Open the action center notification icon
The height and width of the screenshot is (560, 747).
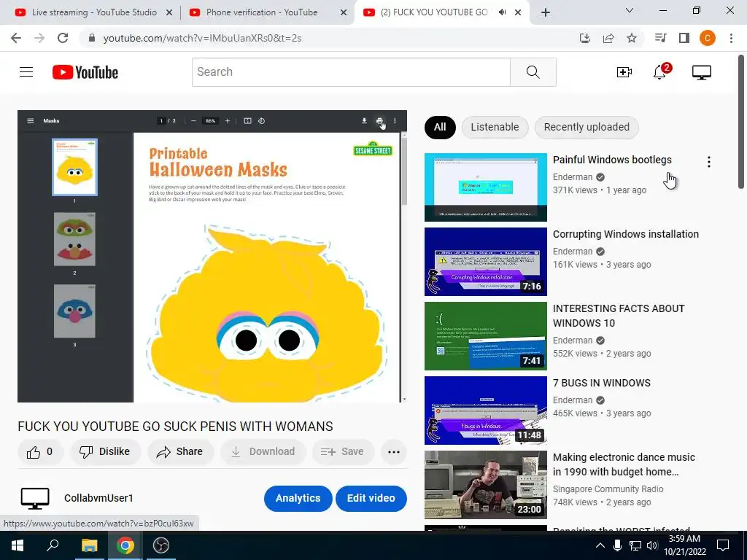723,545
